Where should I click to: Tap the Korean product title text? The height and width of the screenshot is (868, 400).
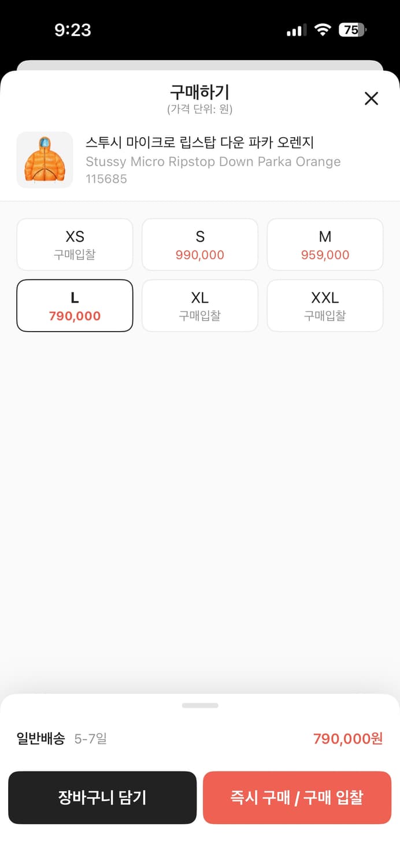[199, 142]
